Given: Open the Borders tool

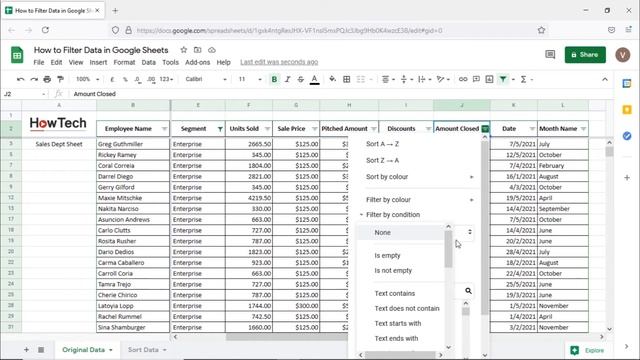Looking at the screenshot, I should pyautogui.click(x=347, y=79).
